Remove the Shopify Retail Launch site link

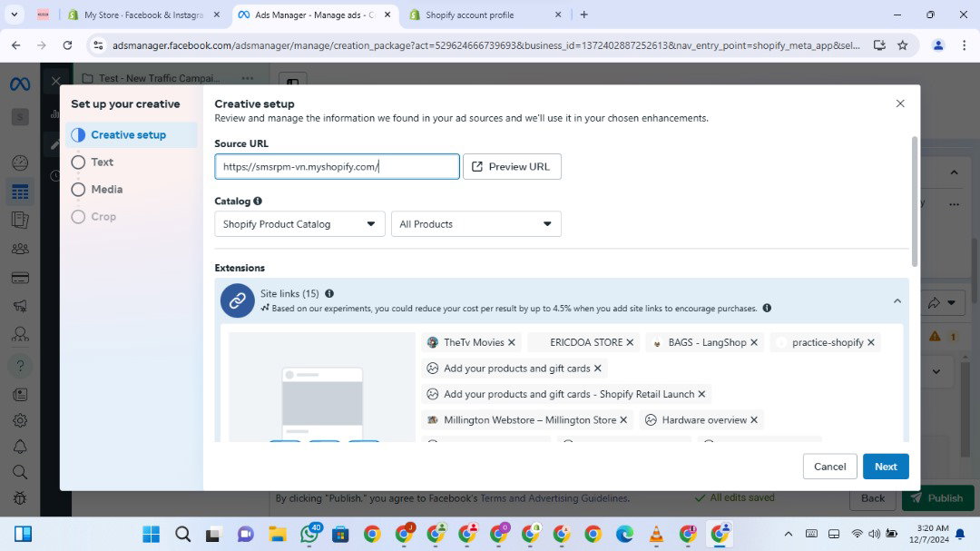701,394
